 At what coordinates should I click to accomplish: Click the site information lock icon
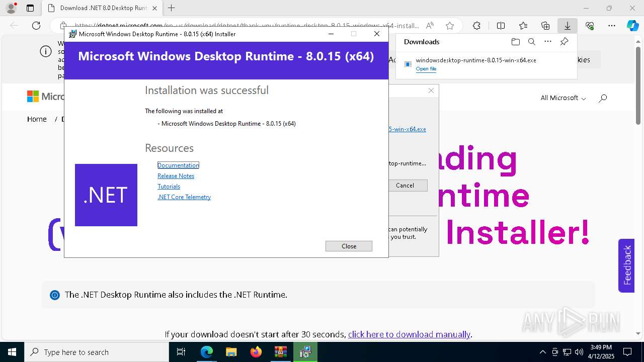[63, 26]
